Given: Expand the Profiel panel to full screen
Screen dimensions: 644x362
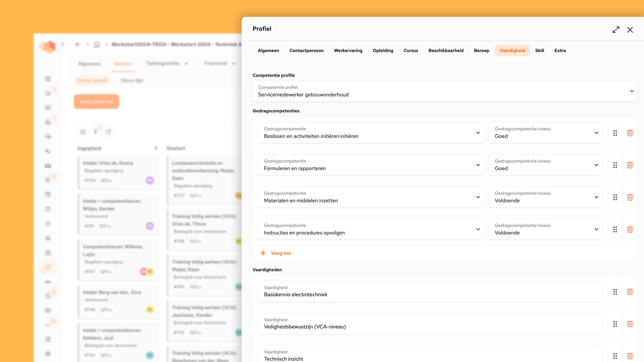Looking at the screenshot, I should tap(616, 30).
